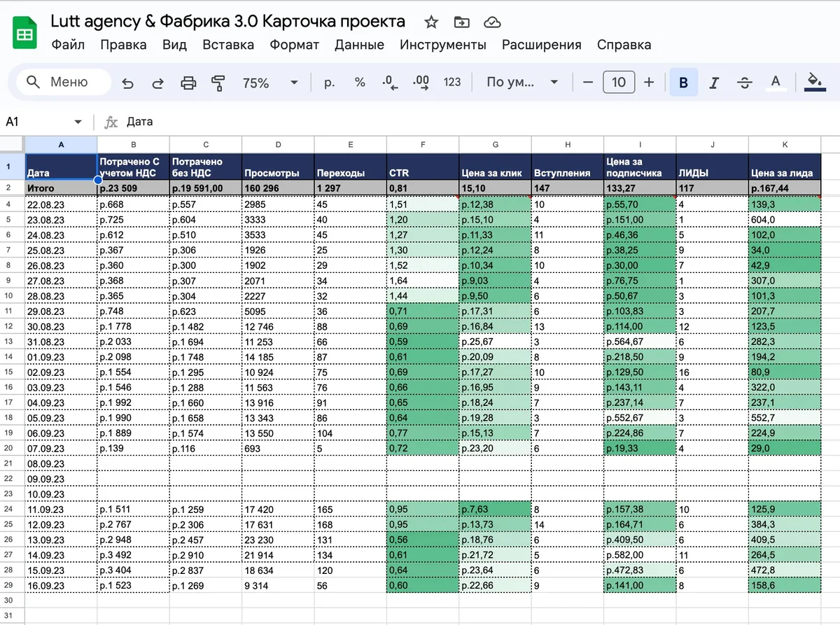Toggle bold formatting

pos(683,83)
